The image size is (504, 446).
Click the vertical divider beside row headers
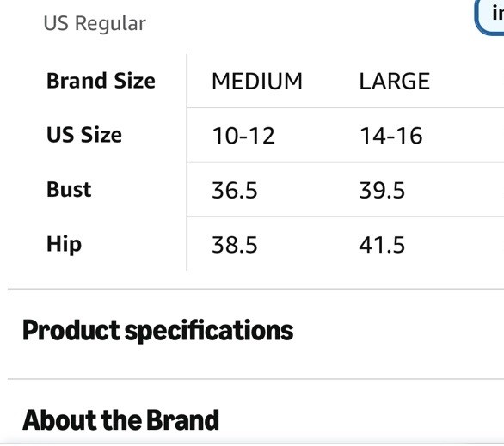coord(187,162)
